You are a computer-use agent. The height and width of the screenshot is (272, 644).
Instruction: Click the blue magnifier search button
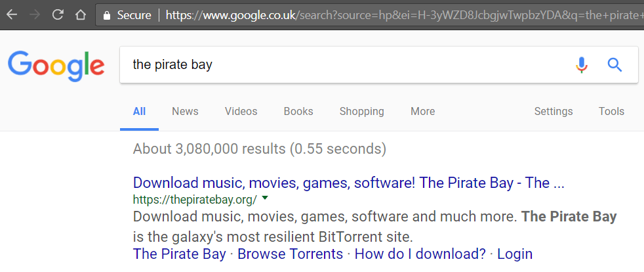[x=614, y=65]
